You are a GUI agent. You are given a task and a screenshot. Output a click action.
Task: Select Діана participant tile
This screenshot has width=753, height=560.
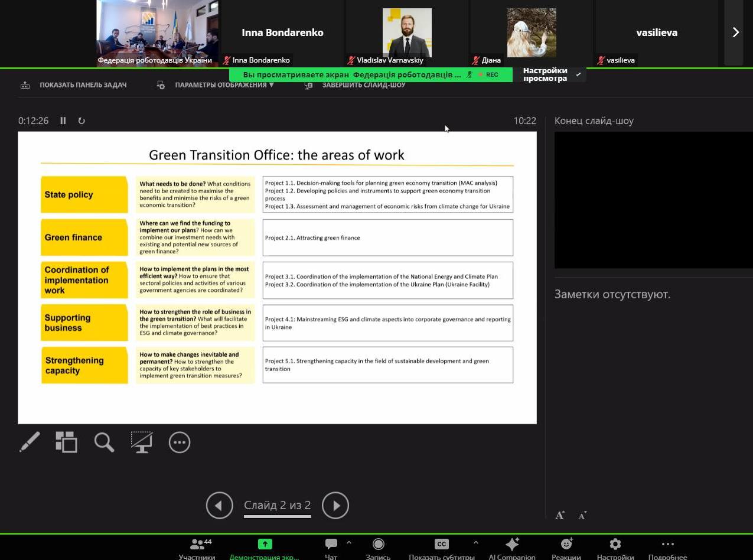[x=532, y=33]
